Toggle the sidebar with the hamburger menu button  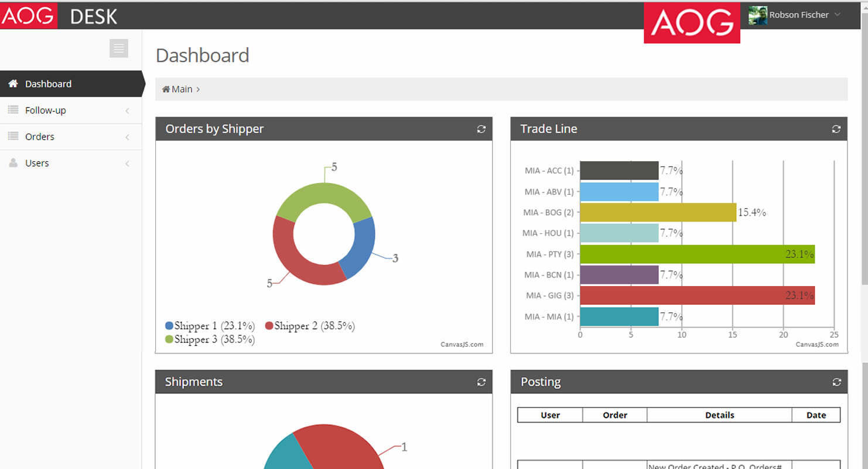(119, 48)
